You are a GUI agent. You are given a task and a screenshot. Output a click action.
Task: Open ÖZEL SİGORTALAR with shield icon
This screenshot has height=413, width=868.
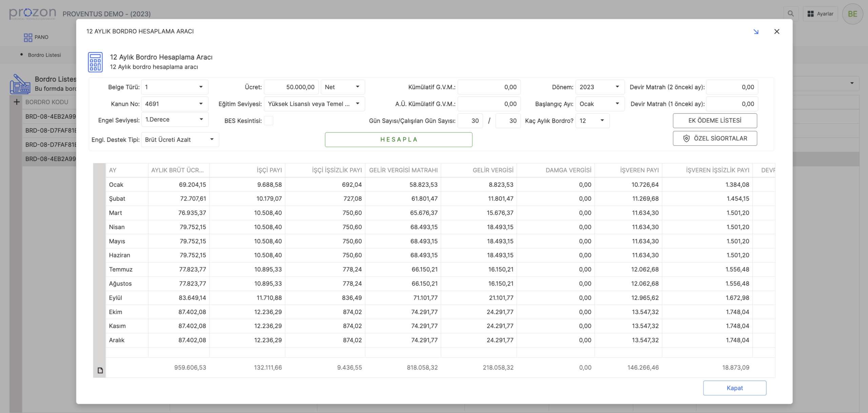pos(715,139)
